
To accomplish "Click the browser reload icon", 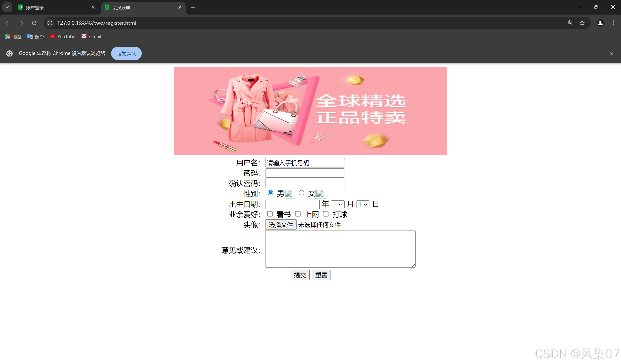I will click(34, 23).
